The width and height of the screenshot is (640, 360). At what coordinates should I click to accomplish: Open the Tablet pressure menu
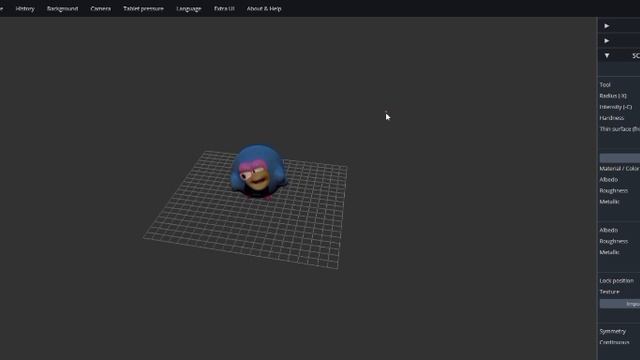point(143,9)
